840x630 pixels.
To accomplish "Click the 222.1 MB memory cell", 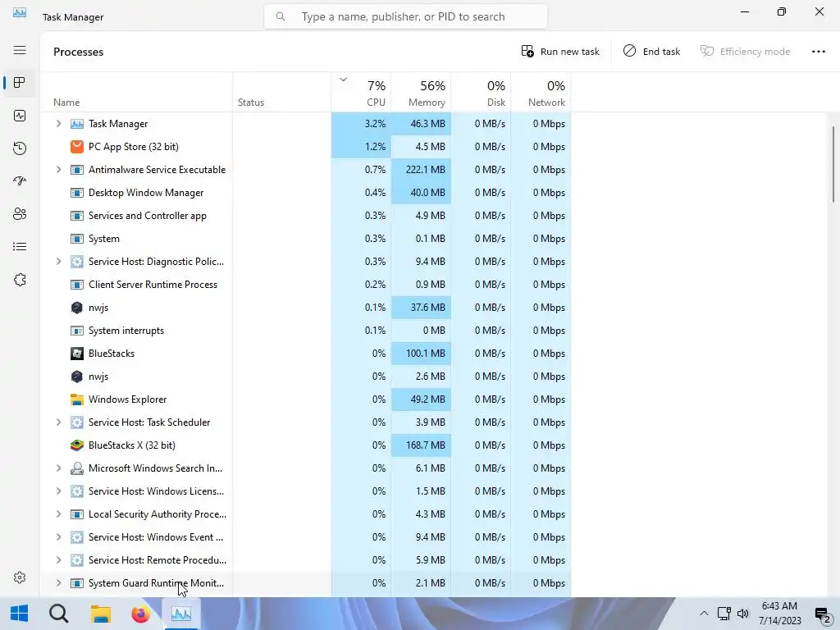I will pyautogui.click(x=421, y=170).
